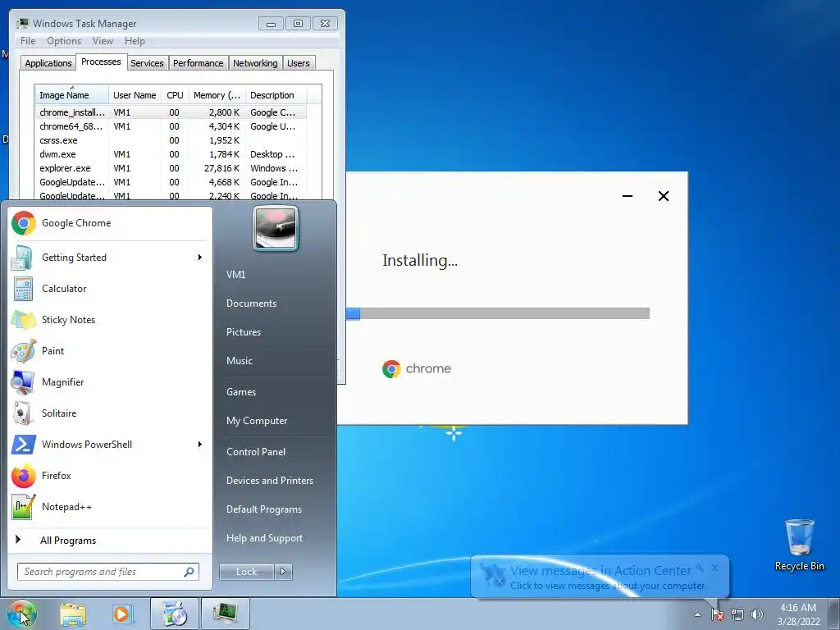Switch to Performance tab

[x=199, y=63]
